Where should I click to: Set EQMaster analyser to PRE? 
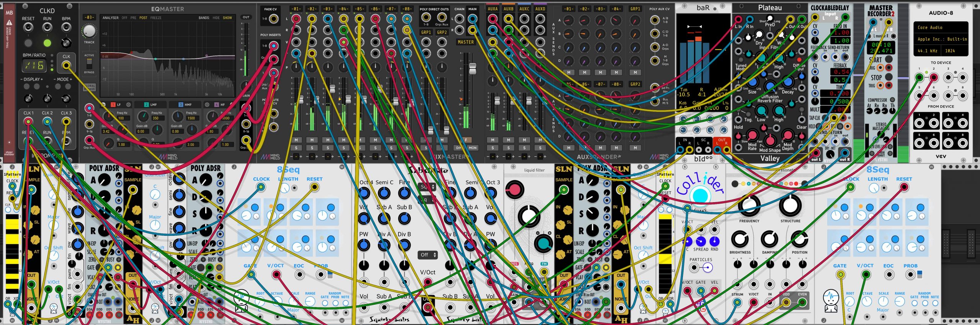coord(133,18)
